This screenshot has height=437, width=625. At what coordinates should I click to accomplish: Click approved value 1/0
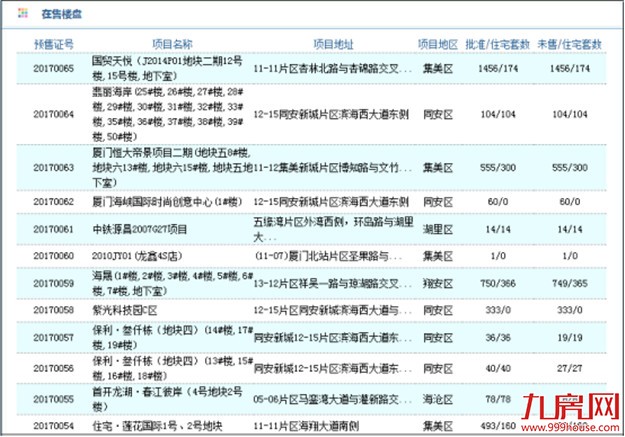click(498, 256)
